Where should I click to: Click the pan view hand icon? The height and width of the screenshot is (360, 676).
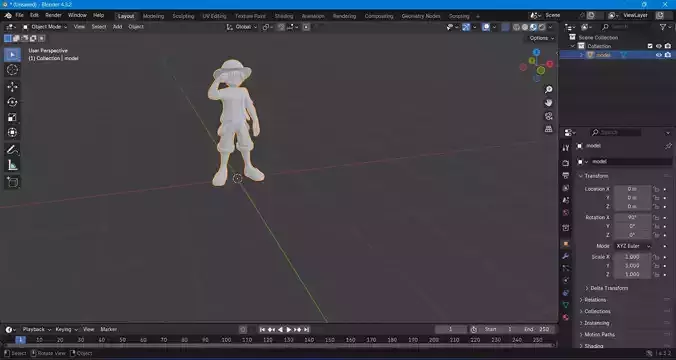[x=548, y=103]
